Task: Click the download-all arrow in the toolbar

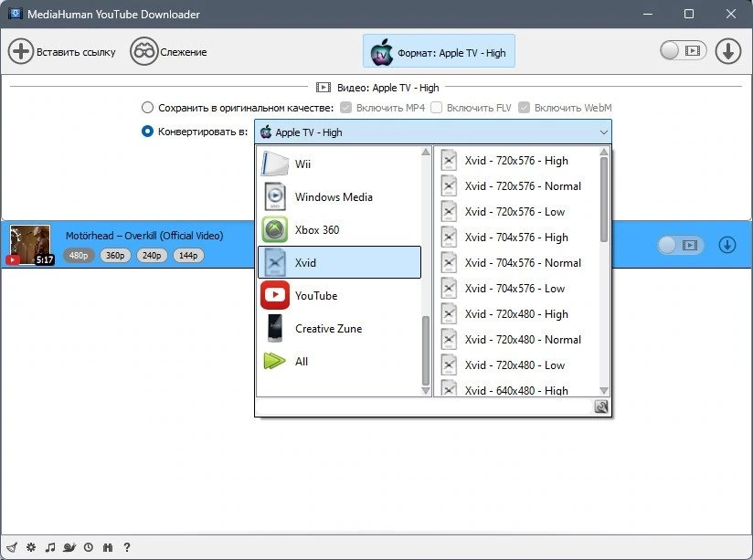Action: click(728, 51)
